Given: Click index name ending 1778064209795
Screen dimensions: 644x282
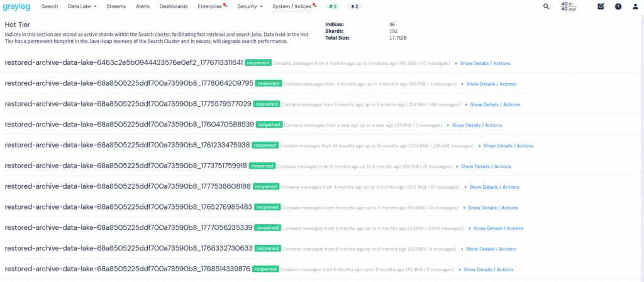Looking at the screenshot, I should click(129, 84).
